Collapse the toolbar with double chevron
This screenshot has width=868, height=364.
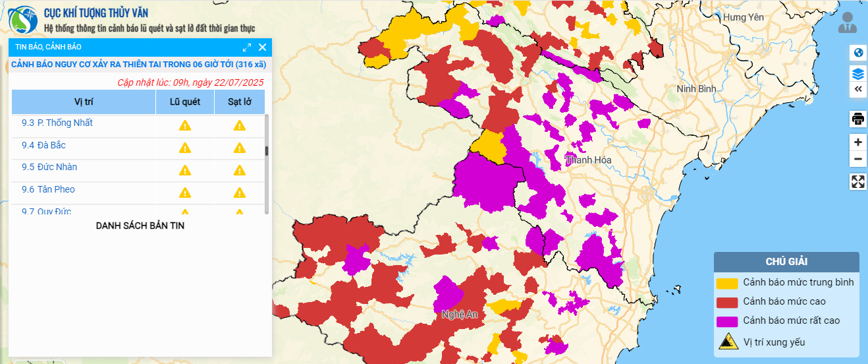click(857, 90)
